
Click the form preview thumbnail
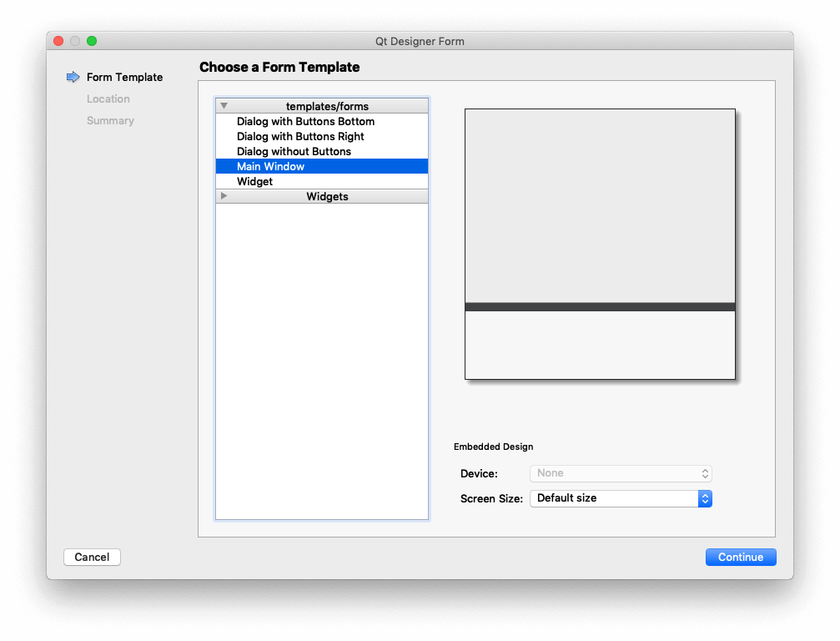coord(600,245)
